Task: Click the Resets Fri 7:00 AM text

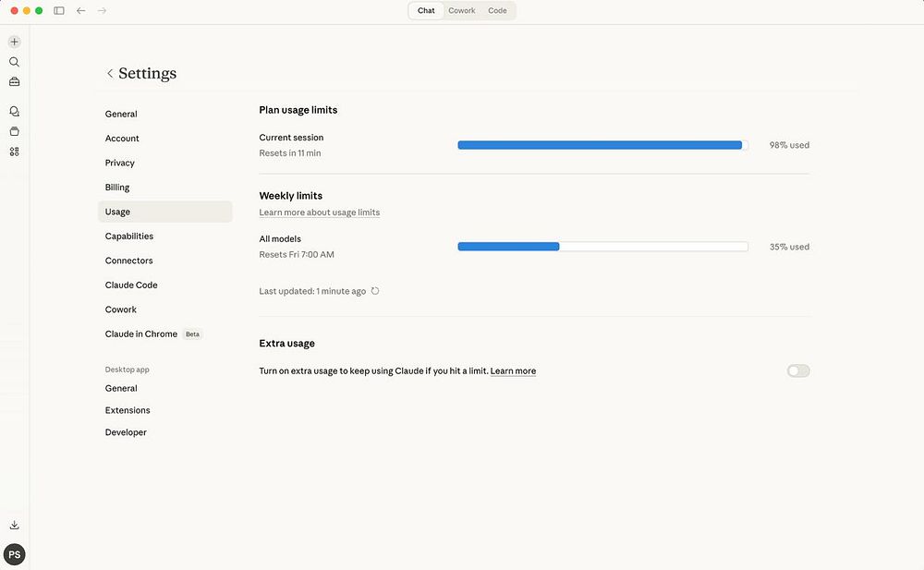Action: click(x=297, y=255)
